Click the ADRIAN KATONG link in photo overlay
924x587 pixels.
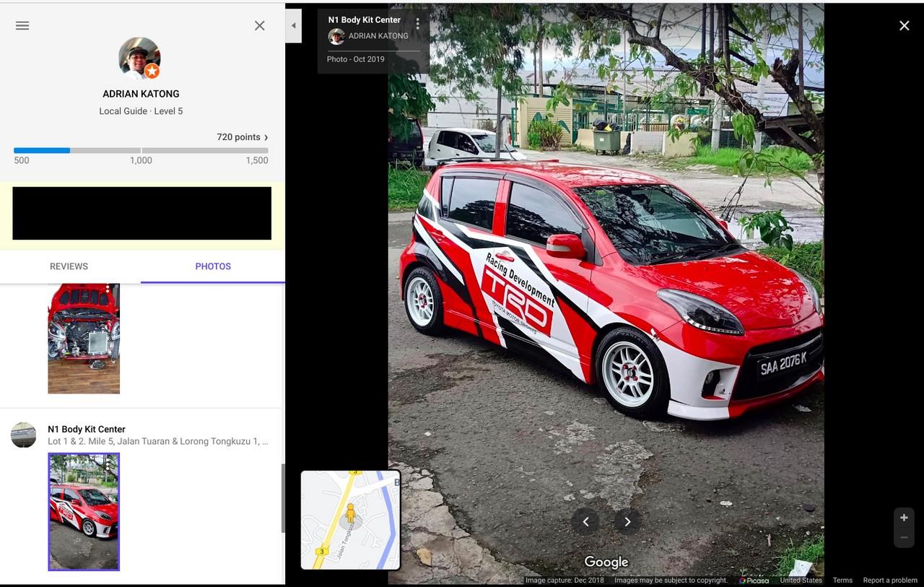click(378, 36)
